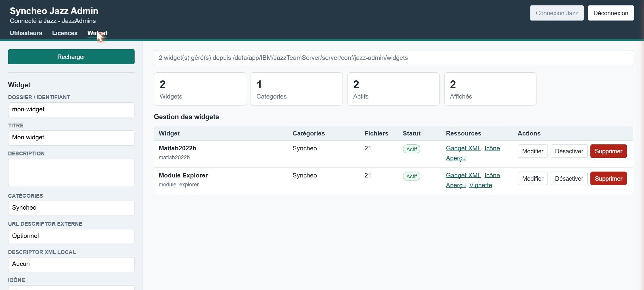Delete Matlab2022b with Supprimer
Screen dimensions: 644x290
coord(609,151)
